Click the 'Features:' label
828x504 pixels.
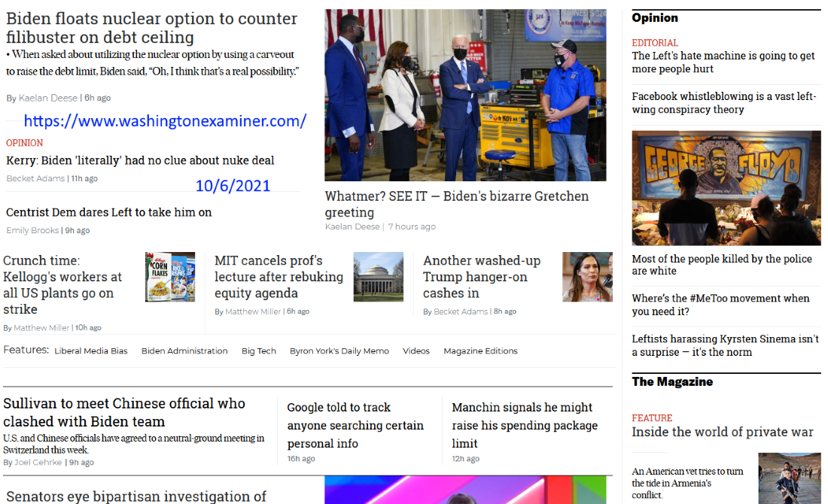tap(26, 350)
